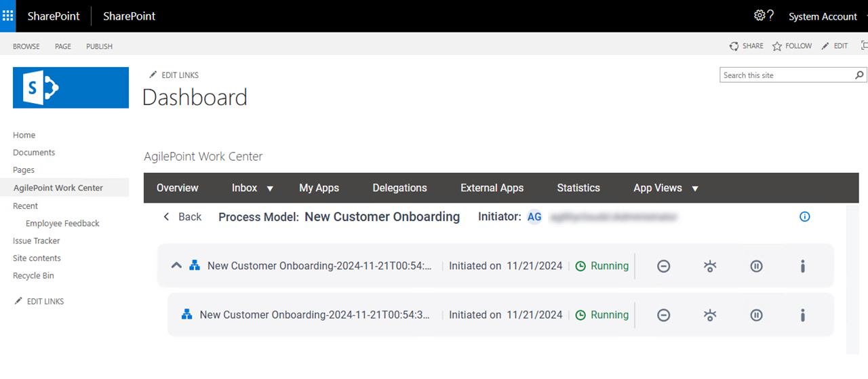Open the BROWSE ribbon tab

coord(26,46)
